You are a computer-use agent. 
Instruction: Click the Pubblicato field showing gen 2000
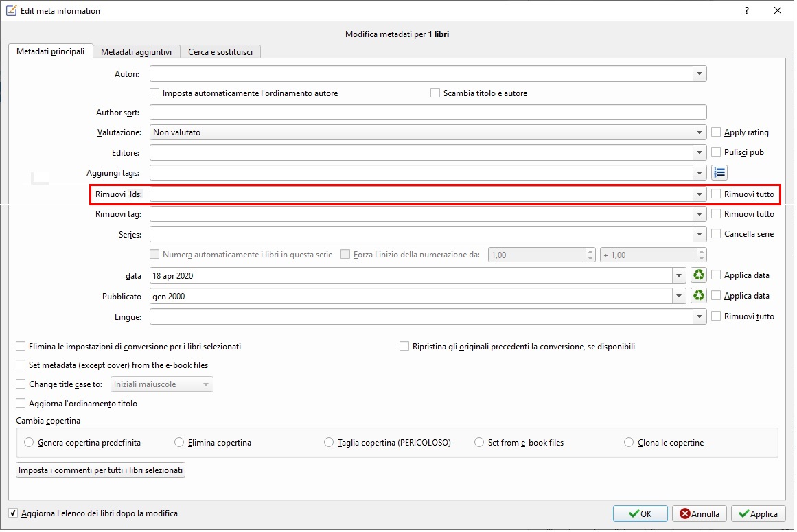[411, 296]
